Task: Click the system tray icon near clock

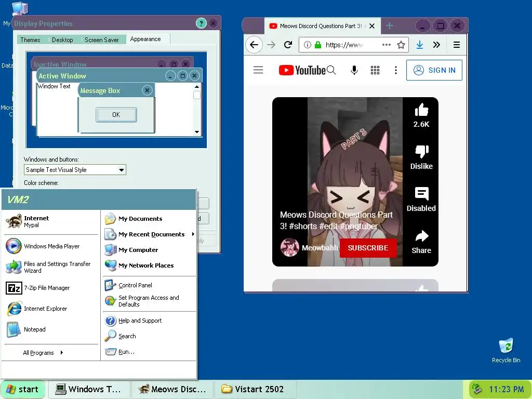Action: (x=477, y=389)
